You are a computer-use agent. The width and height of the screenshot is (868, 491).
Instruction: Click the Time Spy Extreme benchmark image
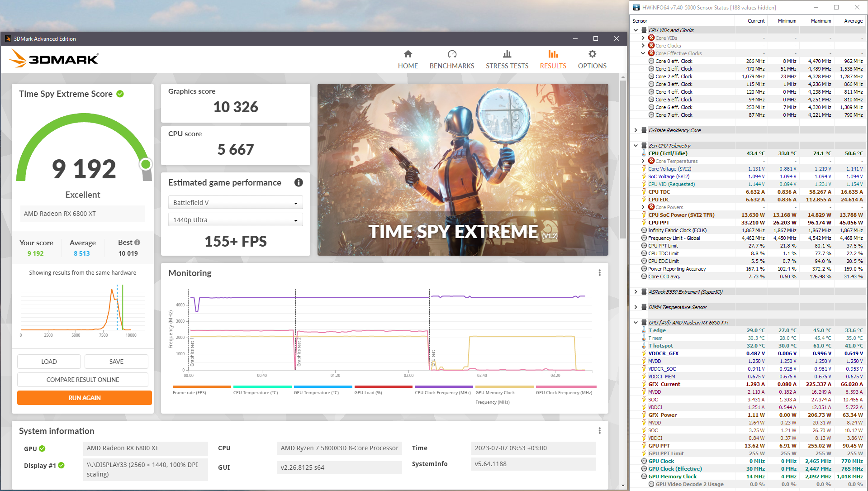coord(463,170)
